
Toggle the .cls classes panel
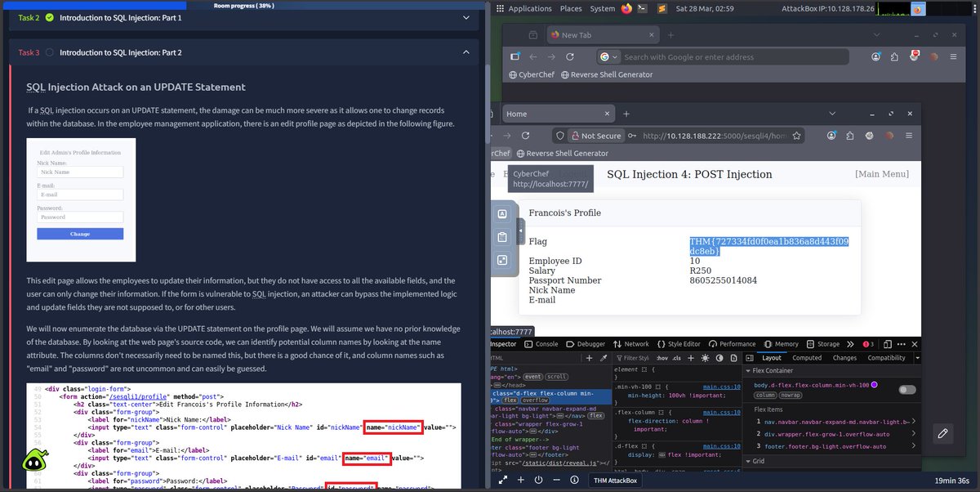click(676, 358)
